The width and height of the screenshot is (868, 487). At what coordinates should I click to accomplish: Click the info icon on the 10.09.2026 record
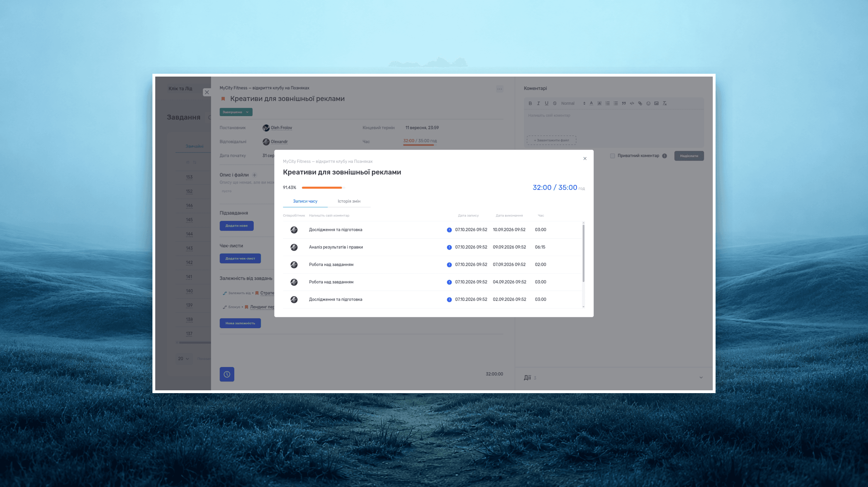pos(449,230)
